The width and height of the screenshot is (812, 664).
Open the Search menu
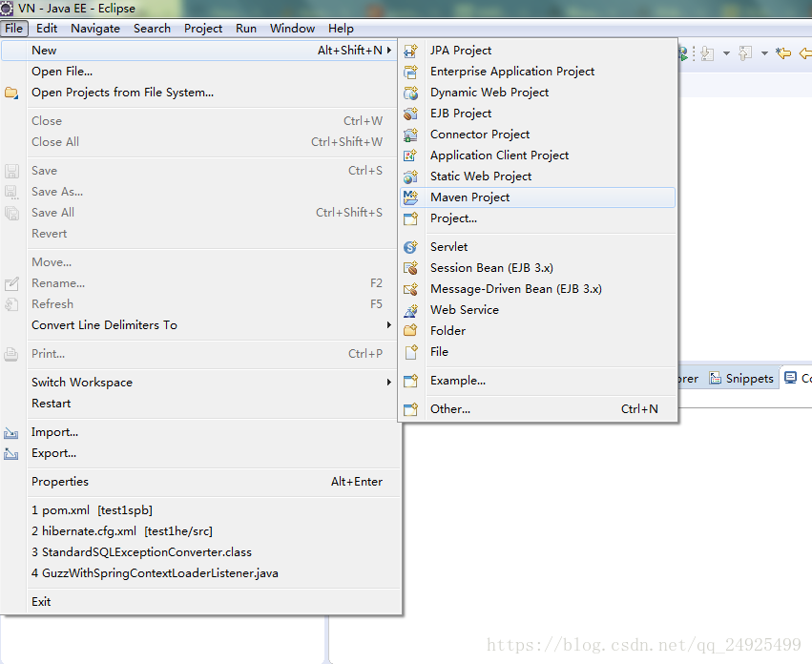(x=152, y=29)
